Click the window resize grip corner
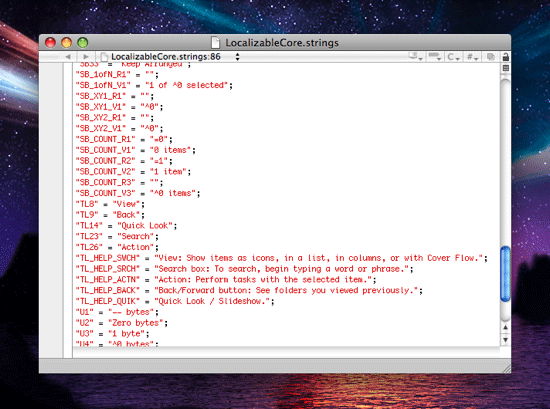 click(507, 369)
